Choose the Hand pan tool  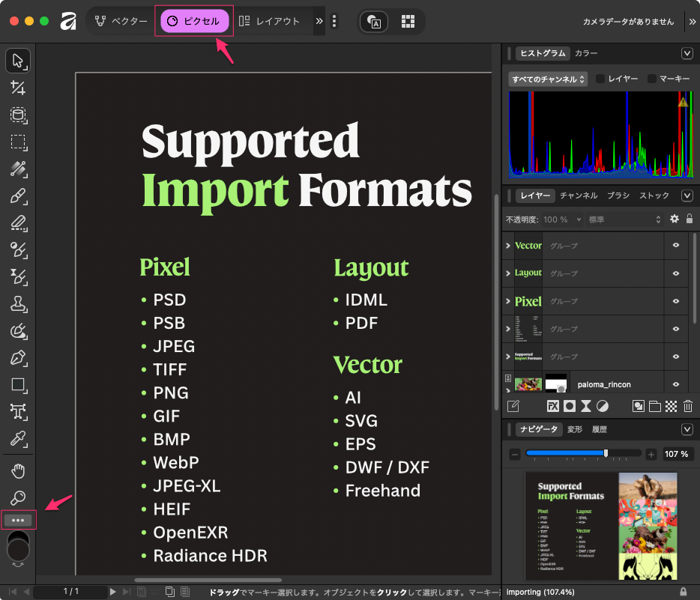(18, 471)
